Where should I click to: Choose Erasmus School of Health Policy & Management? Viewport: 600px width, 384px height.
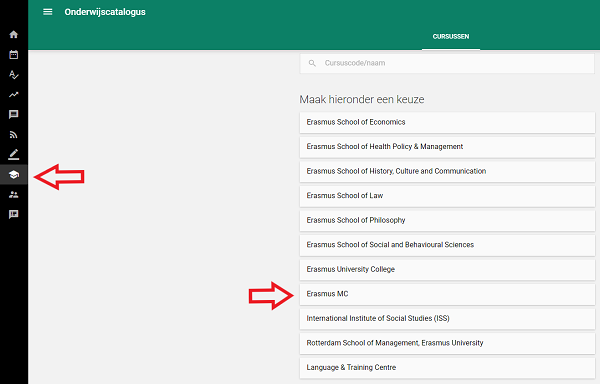447,147
